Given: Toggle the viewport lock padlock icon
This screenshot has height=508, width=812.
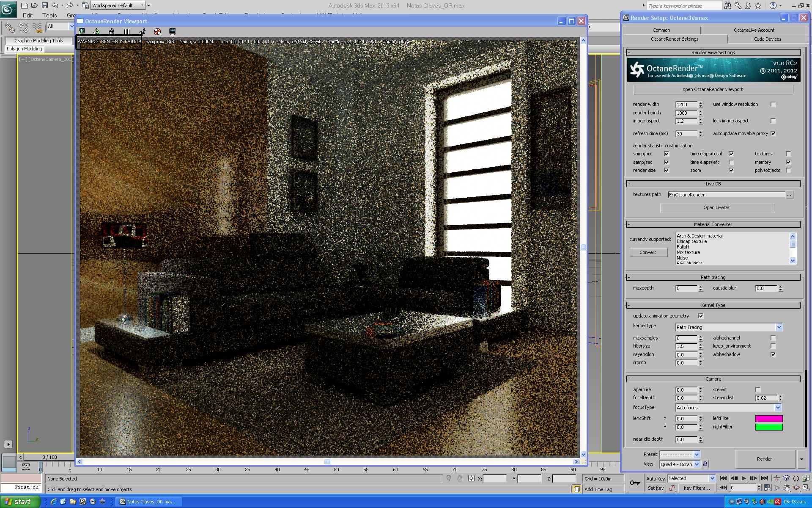Looking at the screenshot, I should point(112,31).
